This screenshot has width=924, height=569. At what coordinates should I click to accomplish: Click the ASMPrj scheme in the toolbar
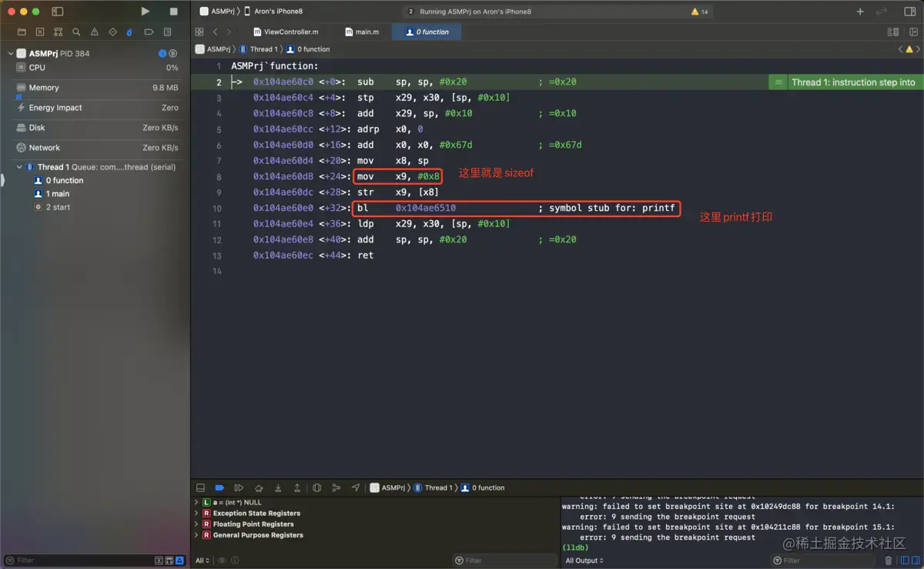[217, 12]
